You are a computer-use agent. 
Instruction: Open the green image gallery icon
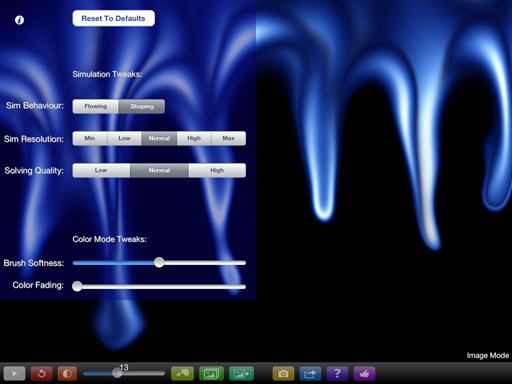click(x=211, y=373)
